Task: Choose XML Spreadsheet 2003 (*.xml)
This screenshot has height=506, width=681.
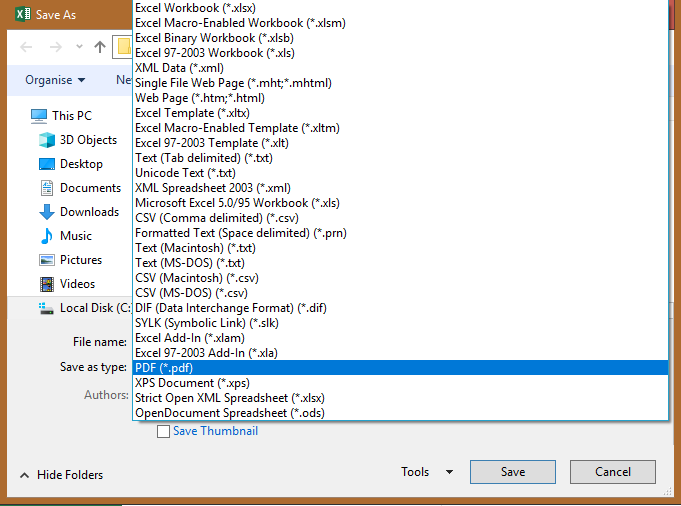Action: 400,188
